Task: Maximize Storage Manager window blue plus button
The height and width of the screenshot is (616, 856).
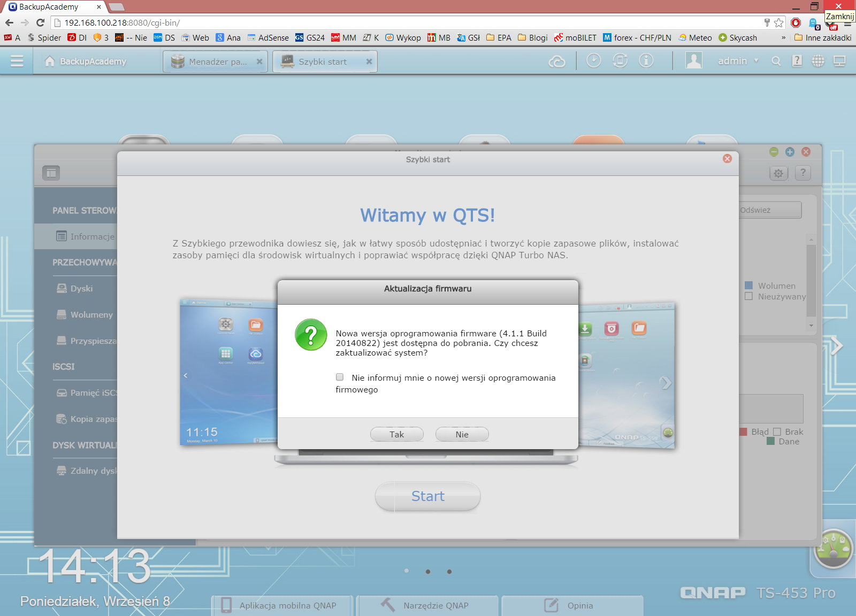Action: point(790,152)
